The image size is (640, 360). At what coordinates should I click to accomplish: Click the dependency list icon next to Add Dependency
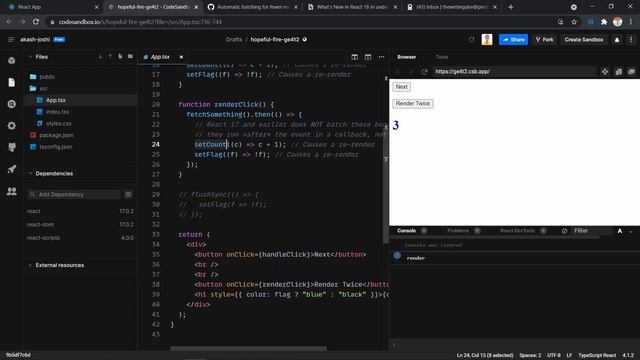pyautogui.click(x=128, y=194)
